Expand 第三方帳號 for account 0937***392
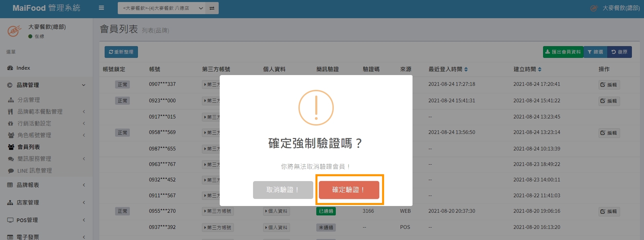The width and height of the screenshot is (644, 240). point(218,228)
